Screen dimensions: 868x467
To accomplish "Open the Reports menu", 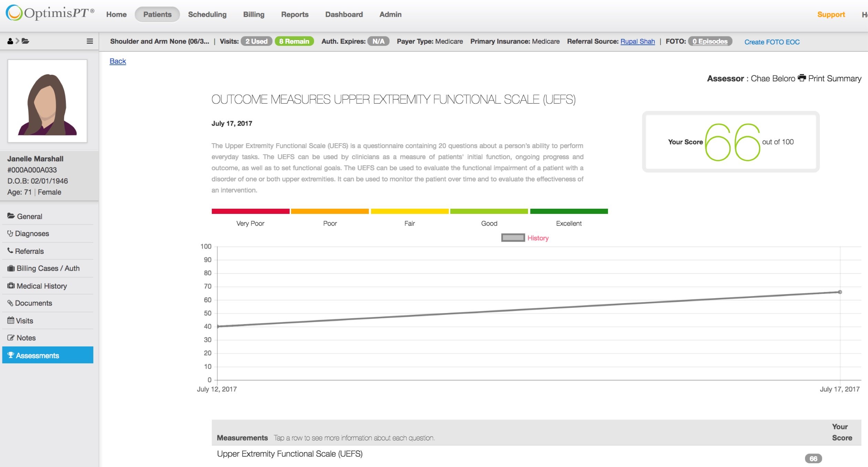I will (x=294, y=14).
